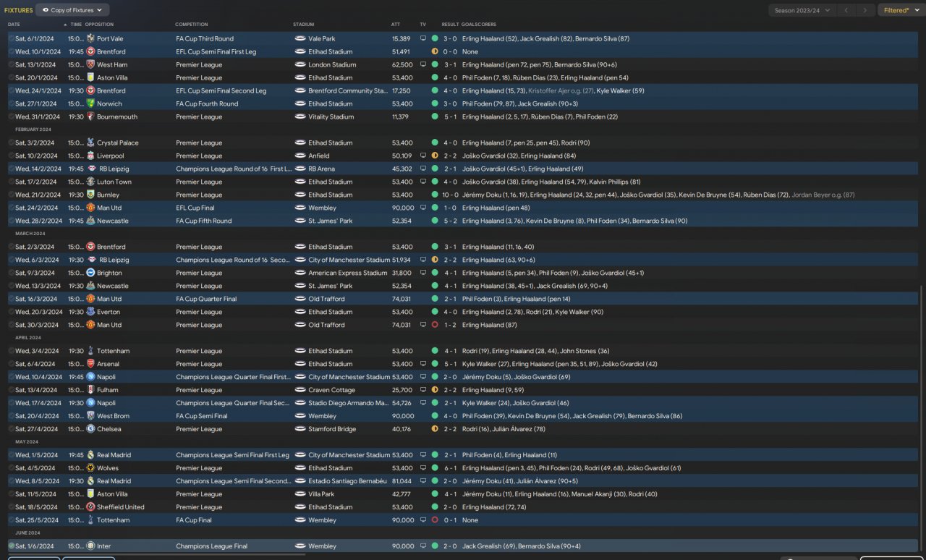Click the 10 - 0 result against Burnley

pos(449,195)
